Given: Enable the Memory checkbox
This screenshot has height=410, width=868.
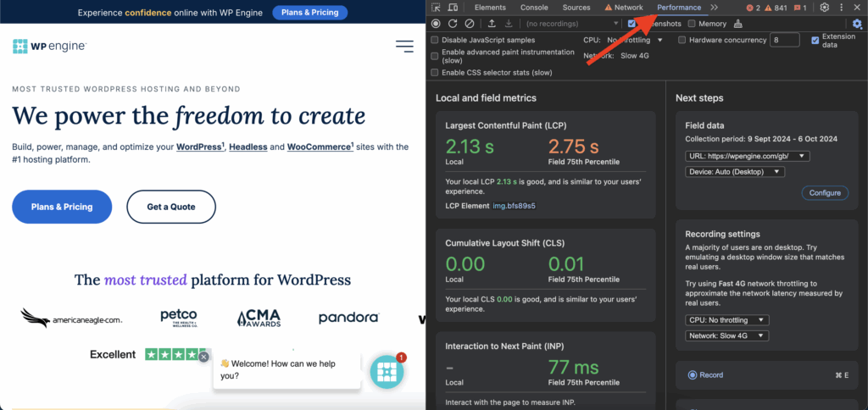Looking at the screenshot, I should (692, 24).
